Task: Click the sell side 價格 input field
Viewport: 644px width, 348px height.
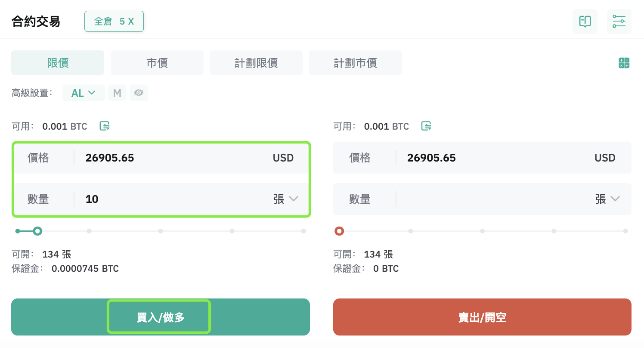Action: pos(482,158)
